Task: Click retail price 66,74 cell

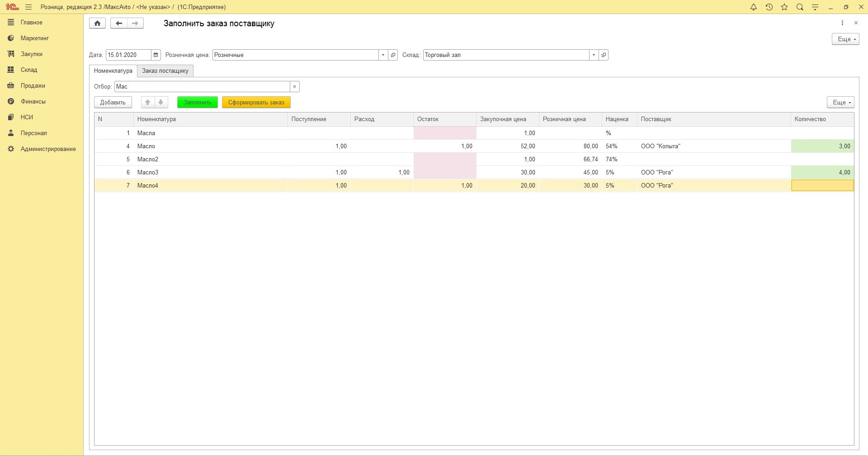Action: tap(570, 160)
